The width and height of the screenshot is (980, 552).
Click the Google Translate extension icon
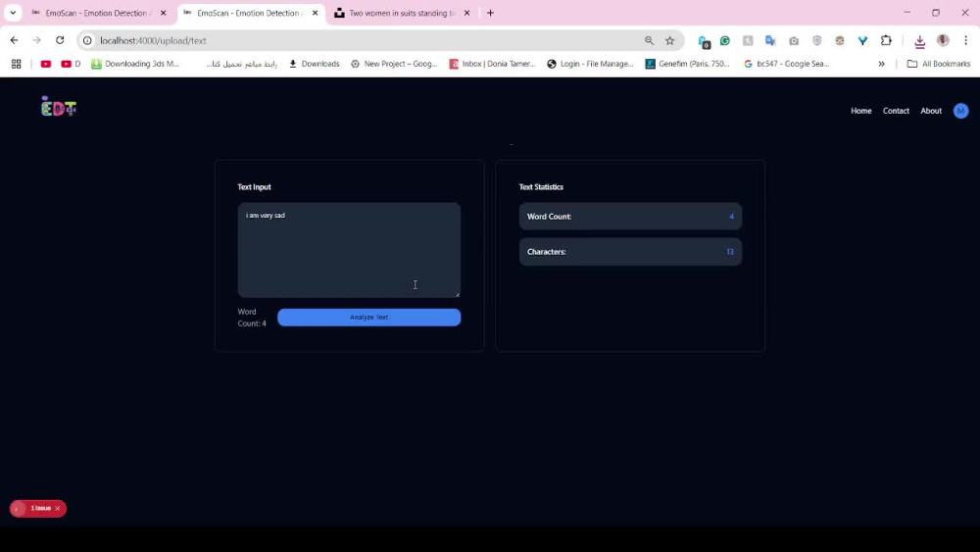pos(770,40)
